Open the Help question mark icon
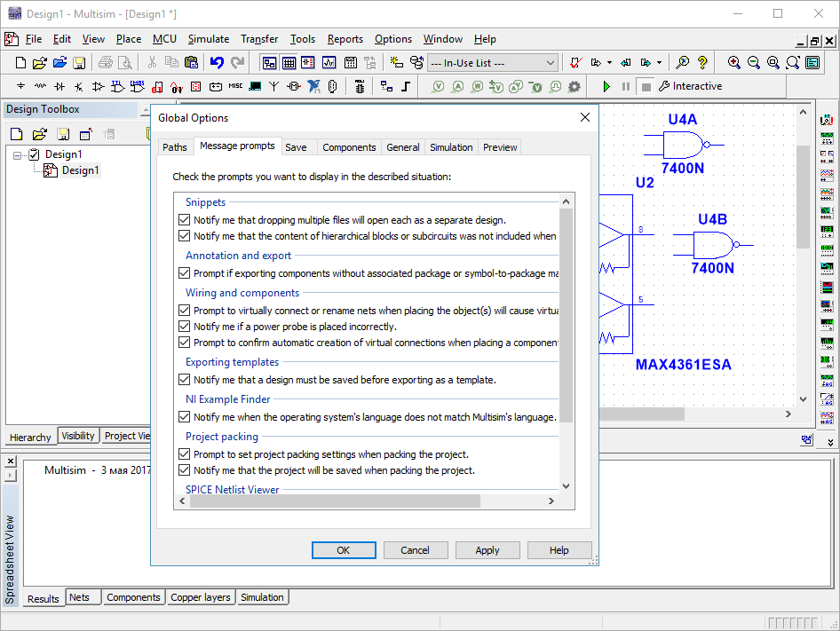This screenshot has width=840, height=631. pos(702,62)
